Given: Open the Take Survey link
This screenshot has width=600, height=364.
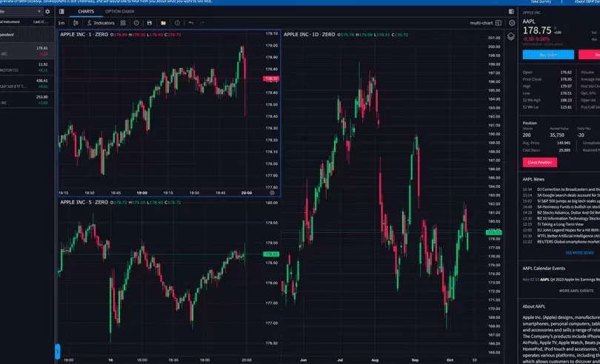Looking at the screenshot, I should tap(540, 2).
